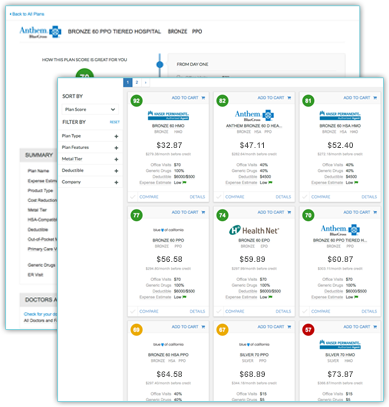Go back to All Plans
389x407 pixels.
(x=27, y=14)
